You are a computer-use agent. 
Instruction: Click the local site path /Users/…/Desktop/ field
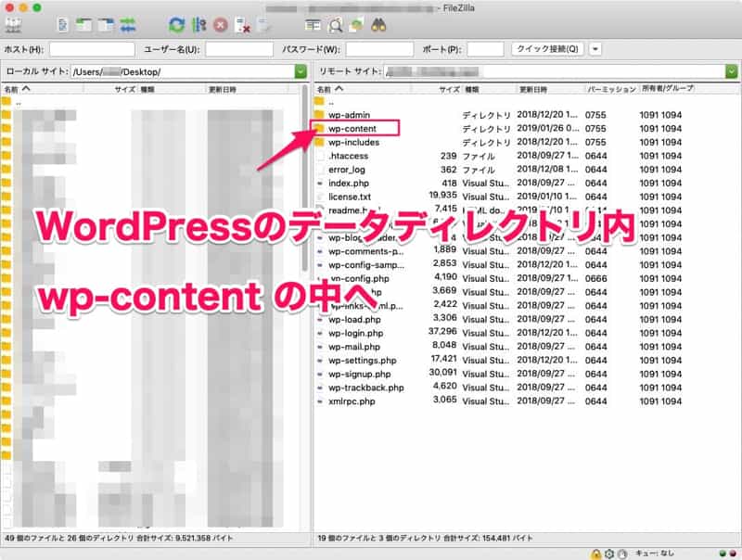[183, 72]
